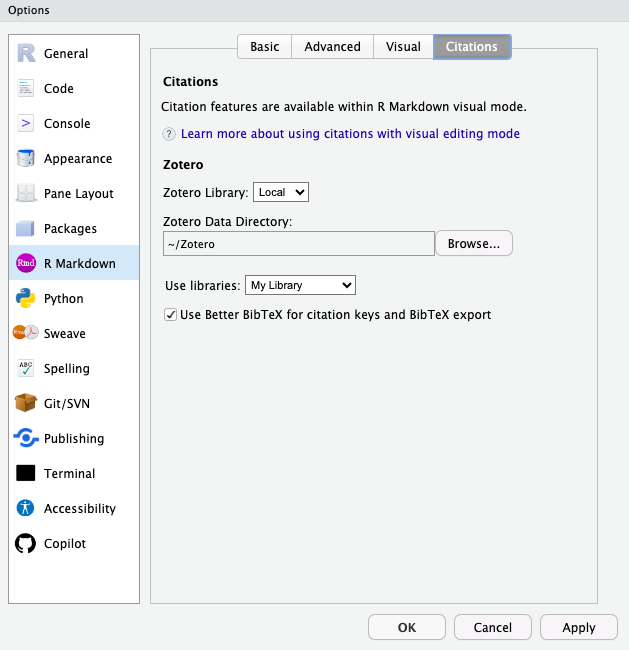Select the Python logo icon in sidebar

[25, 298]
